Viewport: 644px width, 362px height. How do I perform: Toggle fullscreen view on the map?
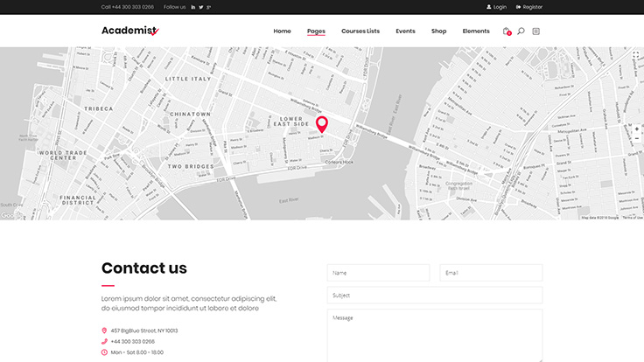point(636,56)
